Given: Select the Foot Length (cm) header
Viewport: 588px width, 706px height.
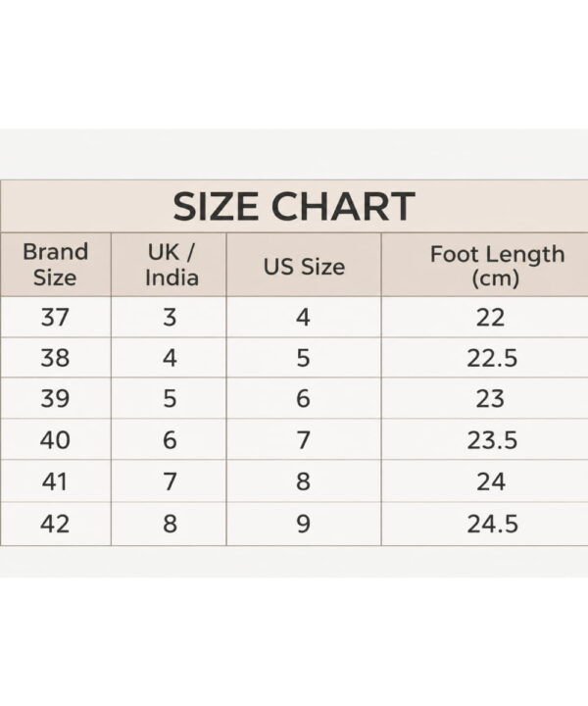Looking at the screenshot, I should pos(484,265).
